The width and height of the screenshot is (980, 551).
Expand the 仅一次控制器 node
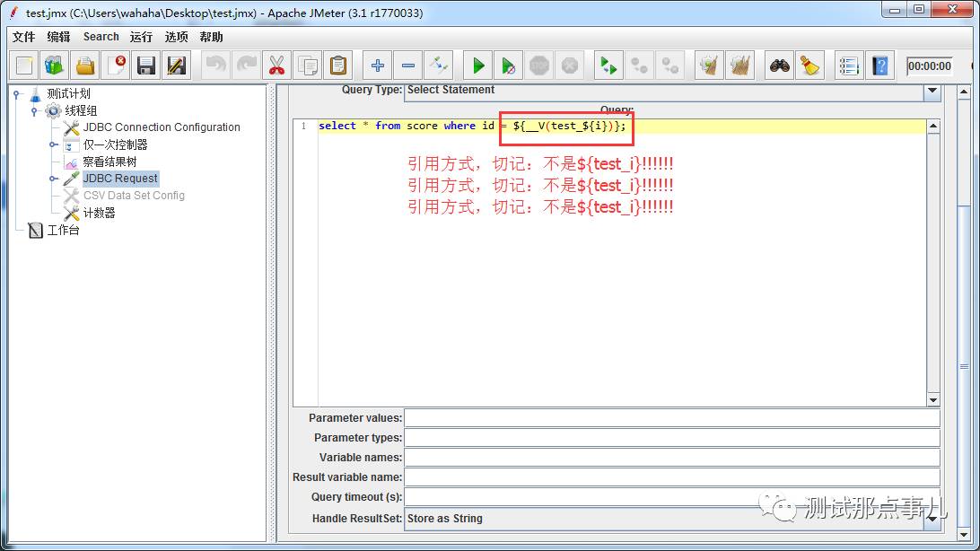pyautogui.click(x=54, y=145)
